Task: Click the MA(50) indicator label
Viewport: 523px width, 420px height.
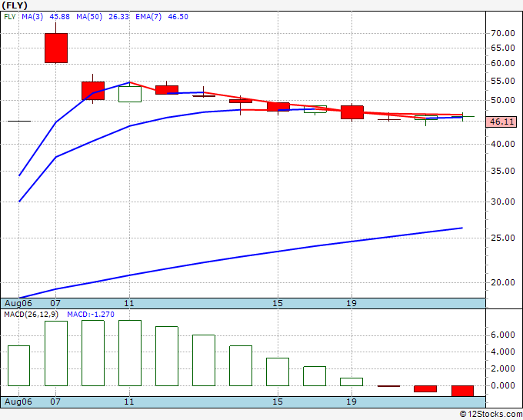Action: (89, 17)
